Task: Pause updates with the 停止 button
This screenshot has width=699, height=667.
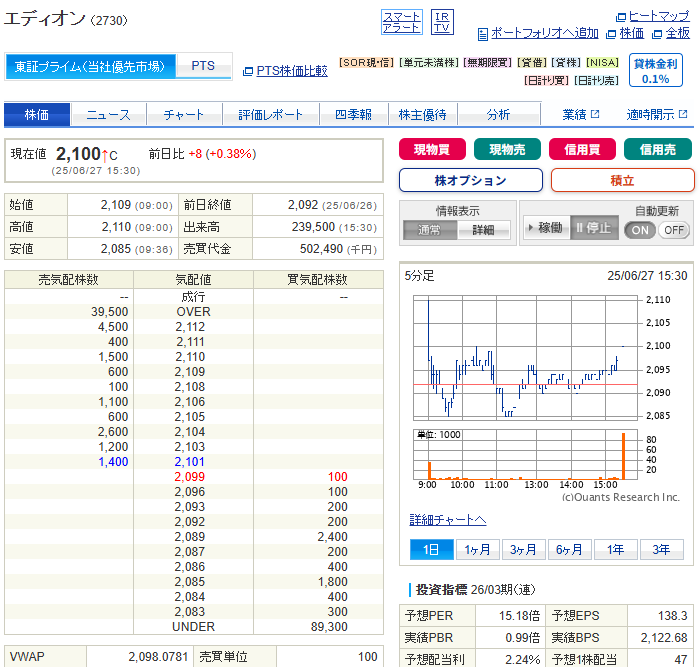Action: point(594,228)
